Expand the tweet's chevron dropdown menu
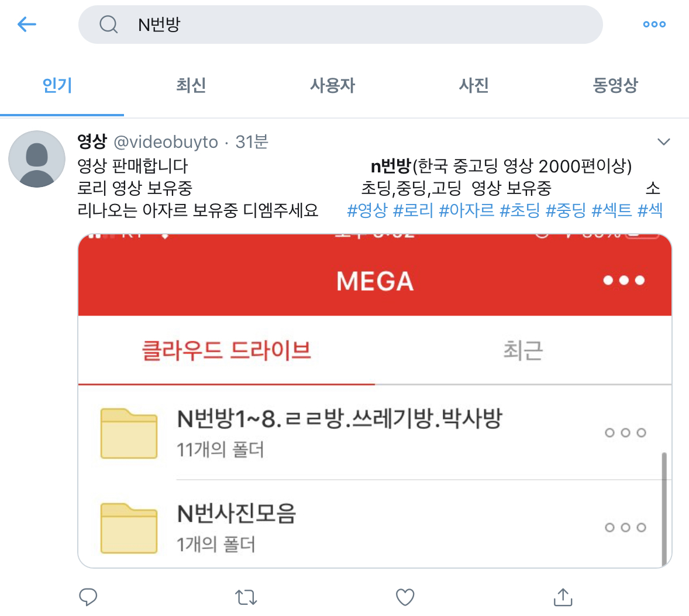 click(663, 142)
